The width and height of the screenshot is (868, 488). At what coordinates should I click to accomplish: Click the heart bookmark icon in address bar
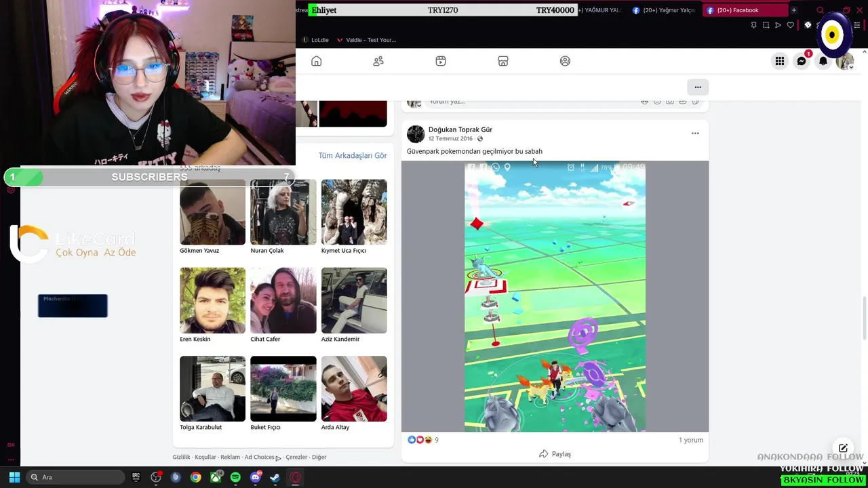click(790, 25)
